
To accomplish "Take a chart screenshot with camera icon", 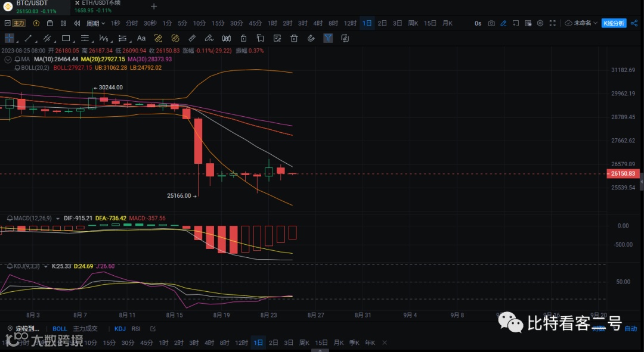I will point(491,23).
